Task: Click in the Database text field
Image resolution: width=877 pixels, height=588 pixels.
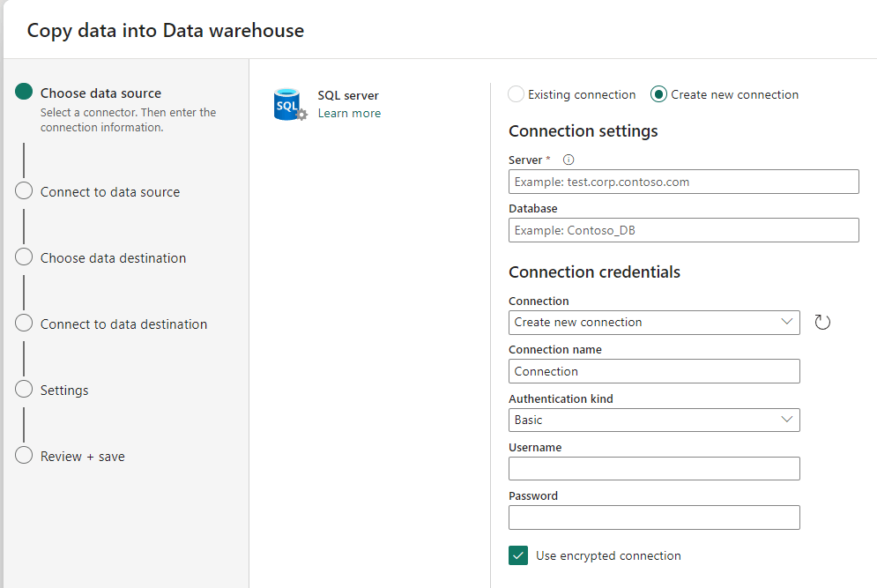Action: 683,230
